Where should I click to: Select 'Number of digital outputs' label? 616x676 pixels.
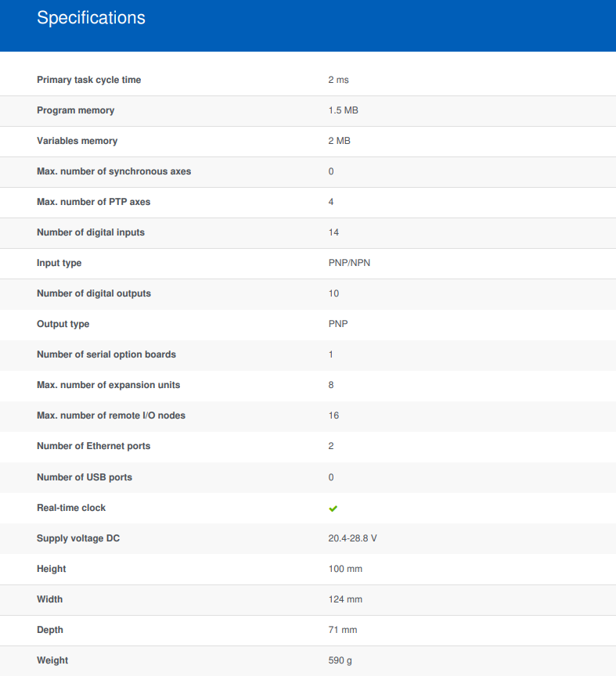click(x=94, y=293)
